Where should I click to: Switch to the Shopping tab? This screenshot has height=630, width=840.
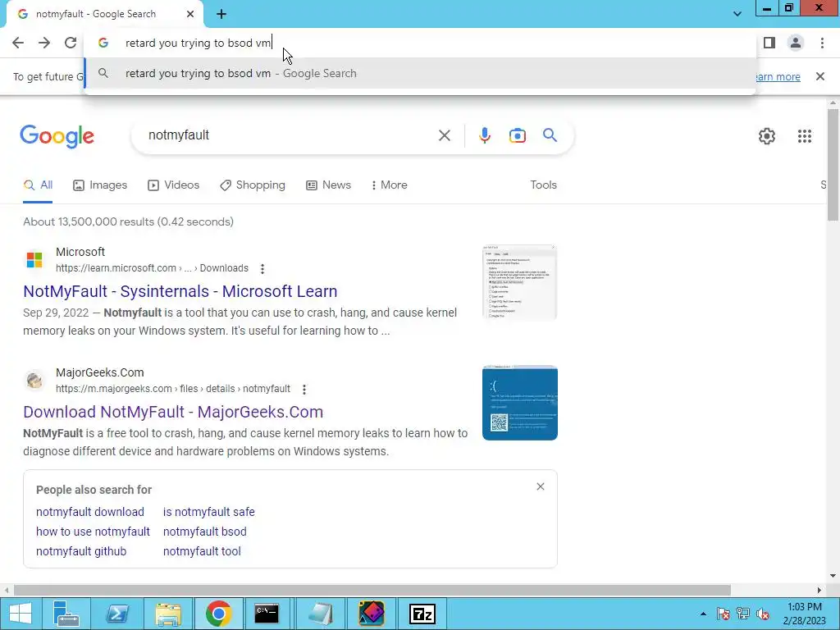coord(253,185)
